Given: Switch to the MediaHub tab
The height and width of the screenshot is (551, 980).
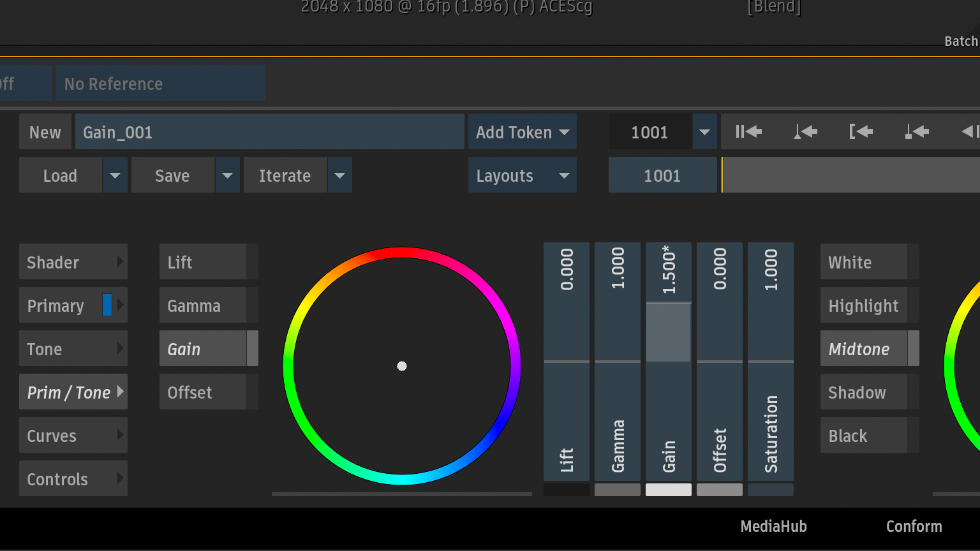Looking at the screenshot, I should (x=773, y=526).
